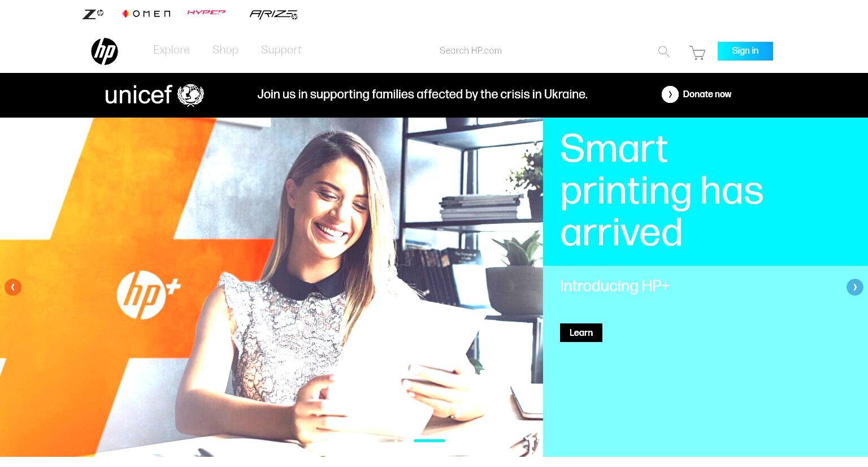The height and width of the screenshot is (467, 868).
Task: Click the Donate now link
Action: tap(707, 94)
